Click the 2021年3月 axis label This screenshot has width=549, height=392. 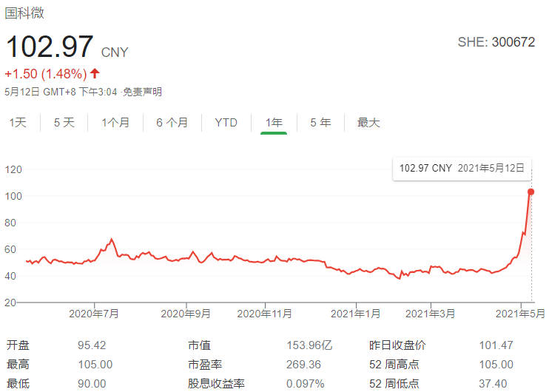tap(431, 314)
